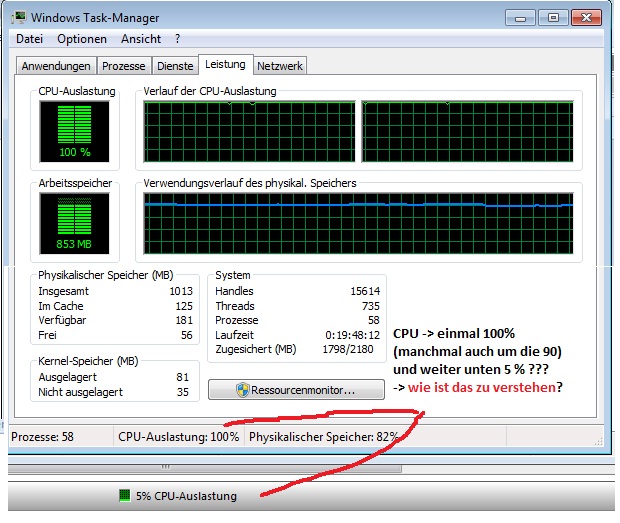The image size is (620, 523).
Task: Click the 'Nicht ausgelagert' label
Action: [81, 392]
